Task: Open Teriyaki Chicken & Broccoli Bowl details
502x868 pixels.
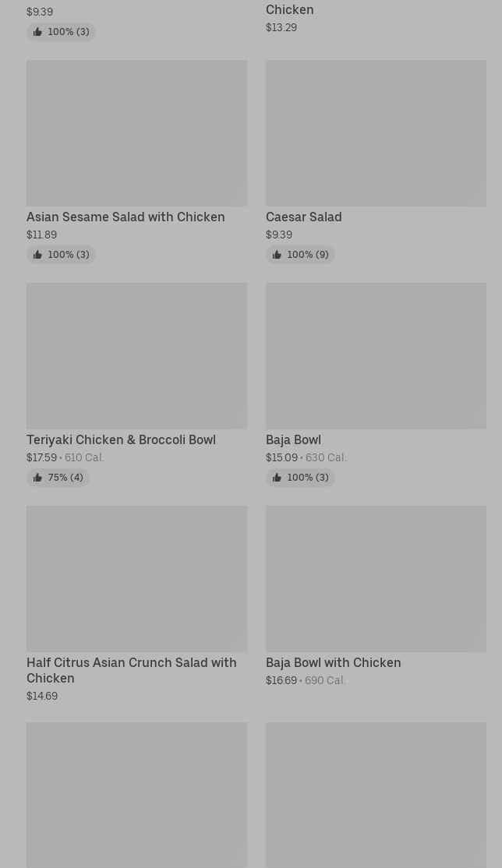Action: 121,440
